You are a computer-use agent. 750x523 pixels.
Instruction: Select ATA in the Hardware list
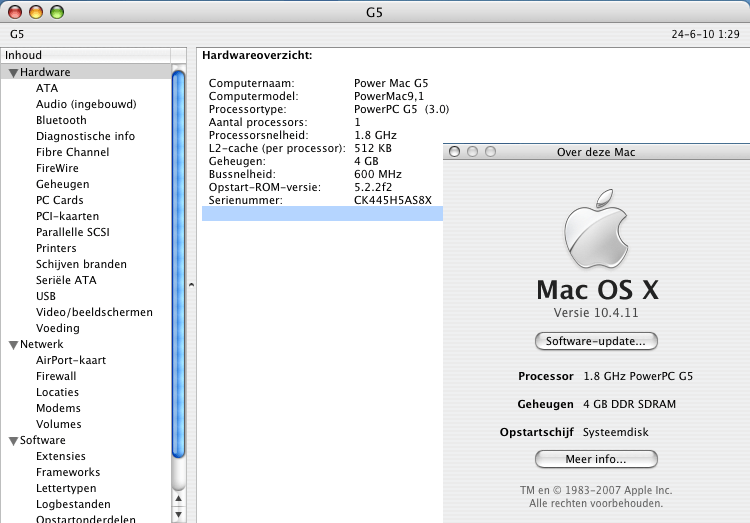[47, 88]
